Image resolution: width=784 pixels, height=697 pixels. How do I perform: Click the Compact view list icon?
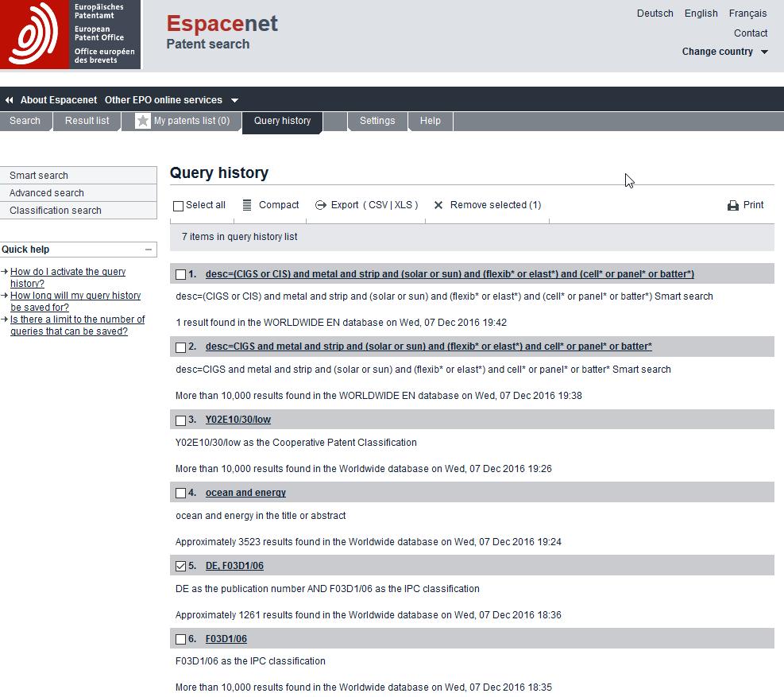click(x=247, y=205)
